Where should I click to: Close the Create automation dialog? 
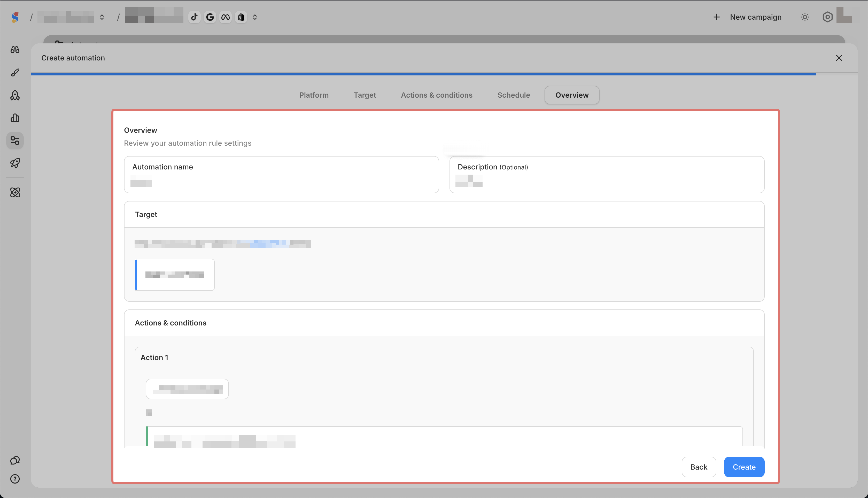[x=839, y=58]
